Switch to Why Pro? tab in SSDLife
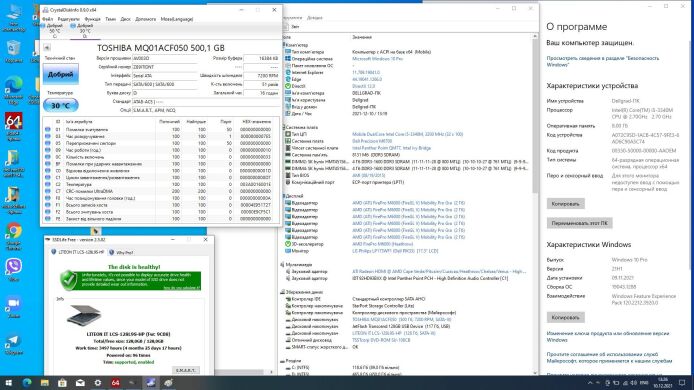The width and height of the screenshot is (694, 390). click(x=121, y=252)
